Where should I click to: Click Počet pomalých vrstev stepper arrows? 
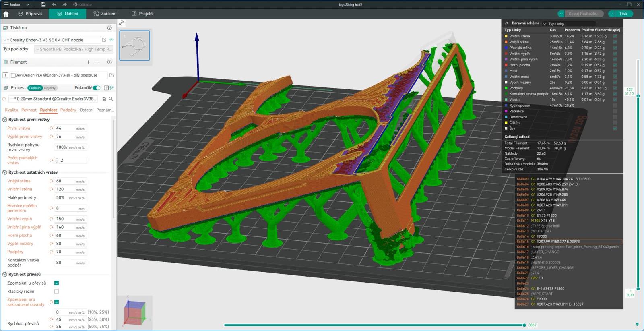(57, 160)
